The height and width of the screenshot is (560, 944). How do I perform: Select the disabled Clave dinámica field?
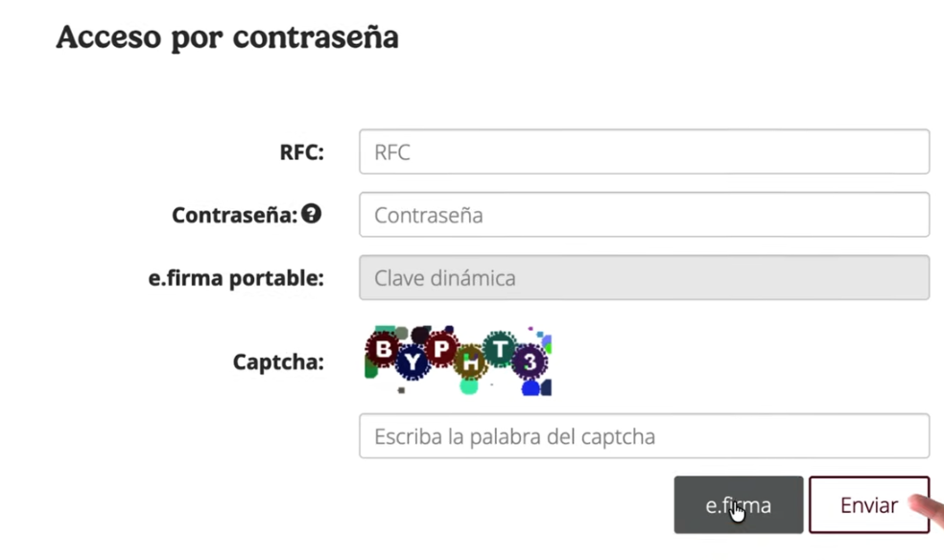(x=644, y=278)
